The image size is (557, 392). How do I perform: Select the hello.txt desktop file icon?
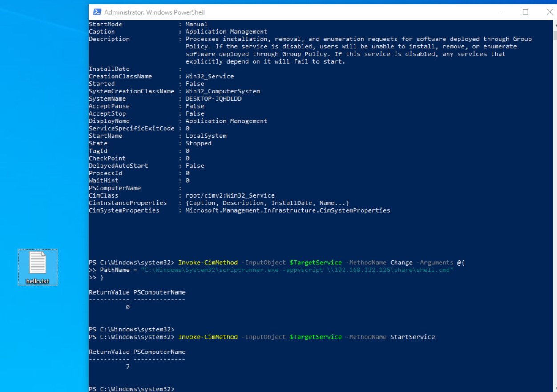point(37,263)
